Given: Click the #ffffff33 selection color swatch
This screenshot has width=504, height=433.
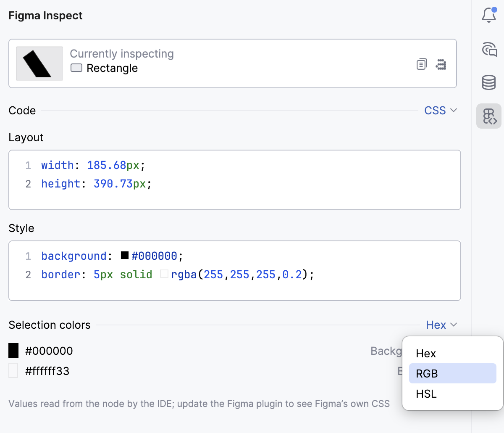Looking at the screenshot, I should coord(13,371).
